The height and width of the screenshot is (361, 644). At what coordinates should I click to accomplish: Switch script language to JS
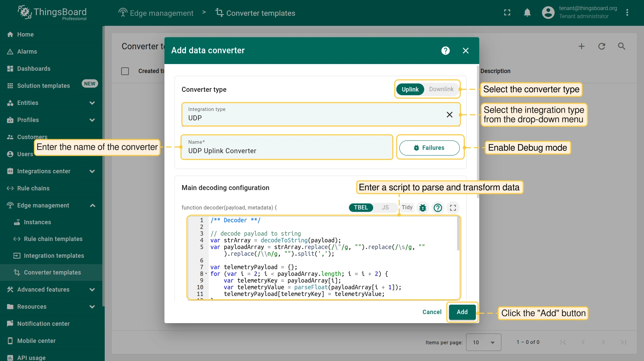click(385, 207)
